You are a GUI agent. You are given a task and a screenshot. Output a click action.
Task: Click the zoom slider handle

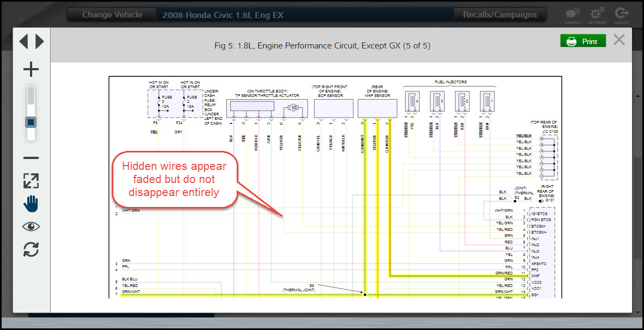(31, 122)
